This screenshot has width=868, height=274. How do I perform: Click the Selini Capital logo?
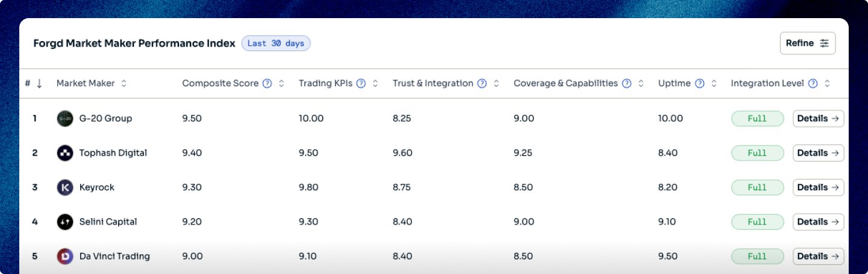(x=65, y=222)
